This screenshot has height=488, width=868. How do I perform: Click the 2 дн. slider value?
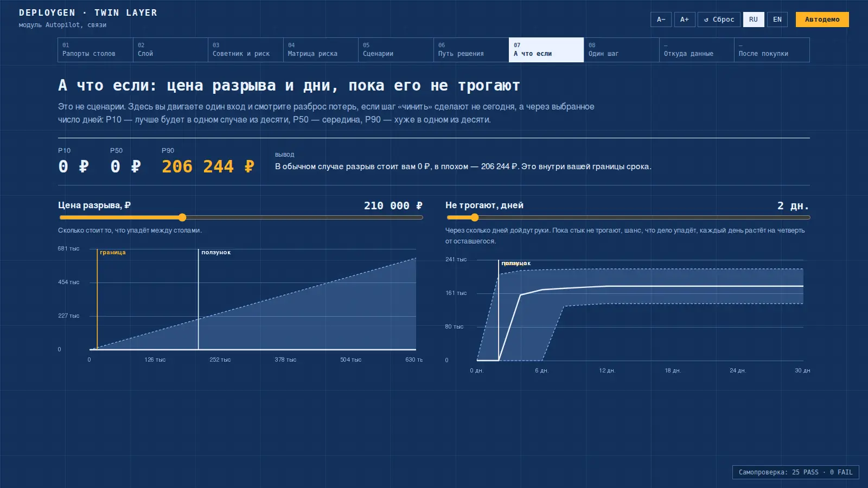click(x=793, y=206)
